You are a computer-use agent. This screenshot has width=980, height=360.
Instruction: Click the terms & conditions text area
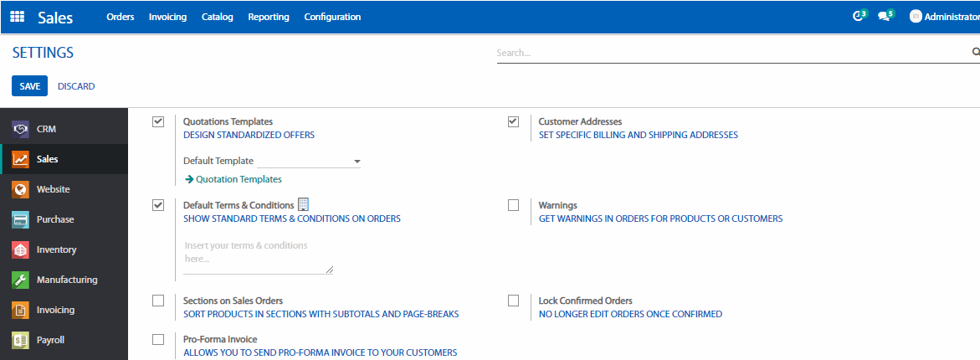tap(258, 253)
